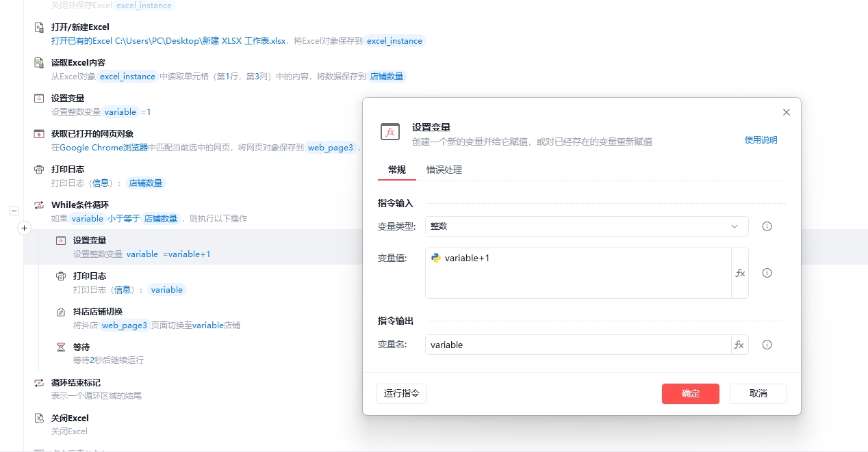
Task: Select the 常规 tab
Action: (397, 170)
